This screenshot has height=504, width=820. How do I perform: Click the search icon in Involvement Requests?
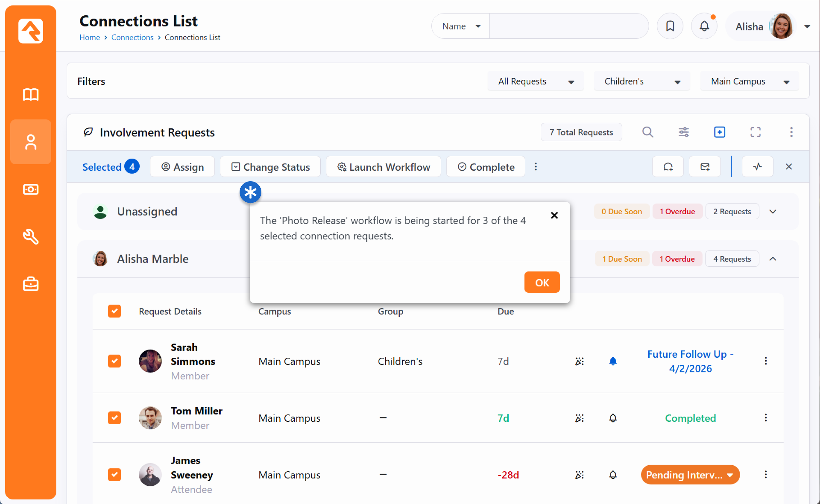(648, 132)
